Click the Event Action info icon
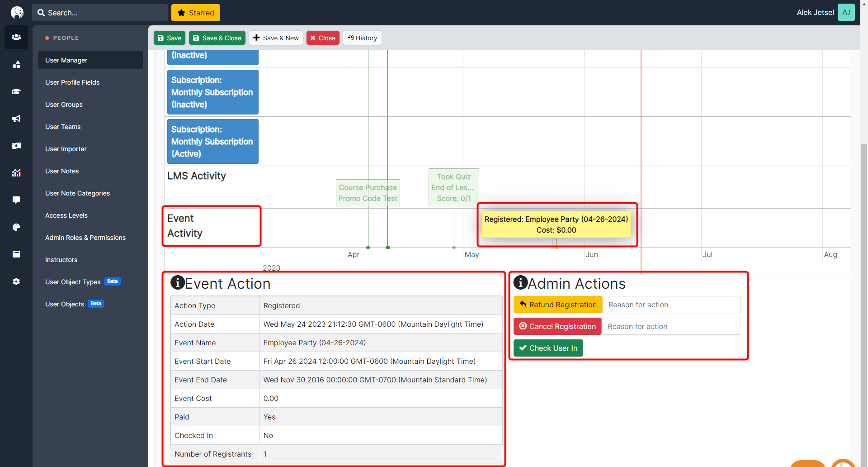 point(177,282)
